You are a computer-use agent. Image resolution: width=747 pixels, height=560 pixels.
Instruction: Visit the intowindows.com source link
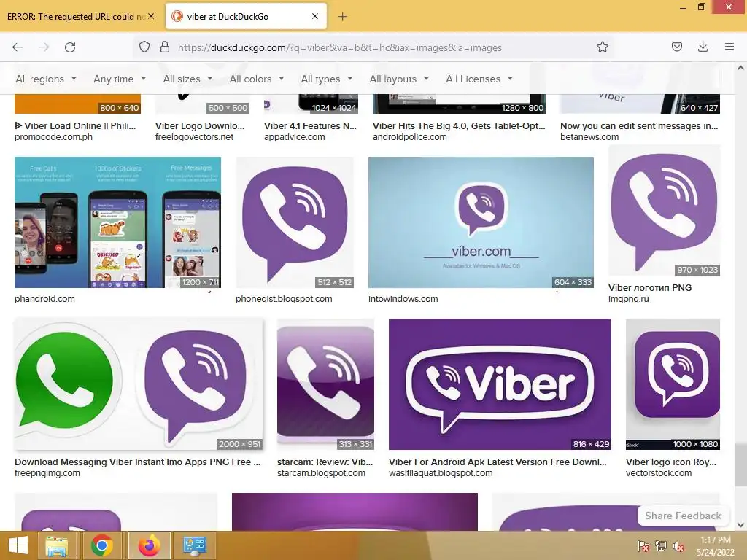[x=403, y=299]
